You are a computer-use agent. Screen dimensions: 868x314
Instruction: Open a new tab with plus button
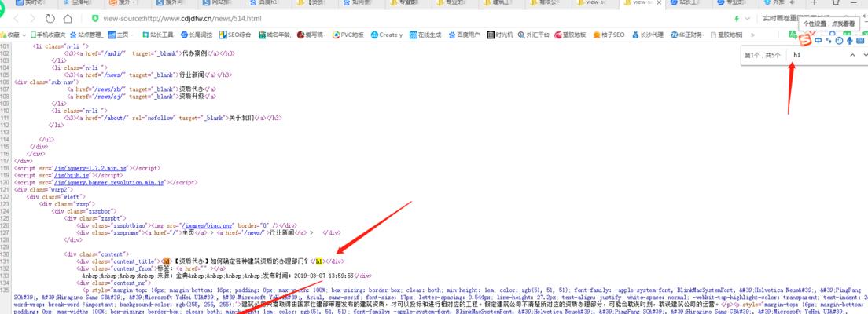(x=814, y=3)
